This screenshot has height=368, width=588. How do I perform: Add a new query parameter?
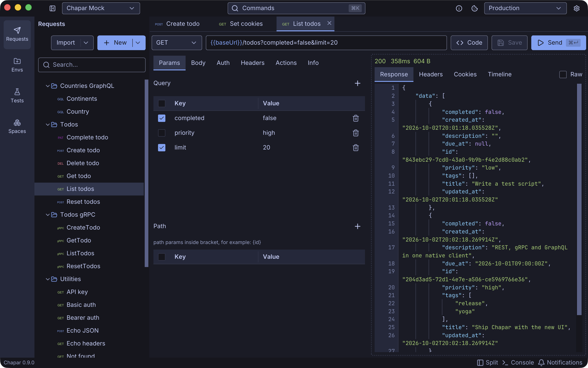(x=357, y=83)
